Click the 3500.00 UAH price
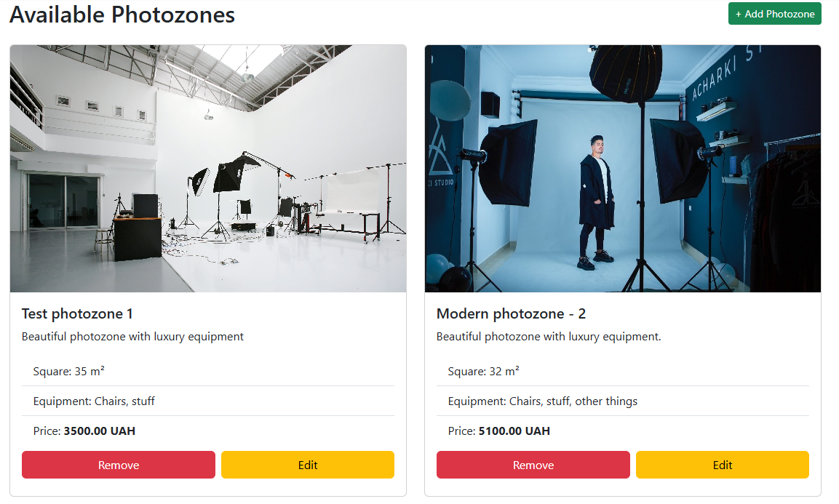 (100, 431)
